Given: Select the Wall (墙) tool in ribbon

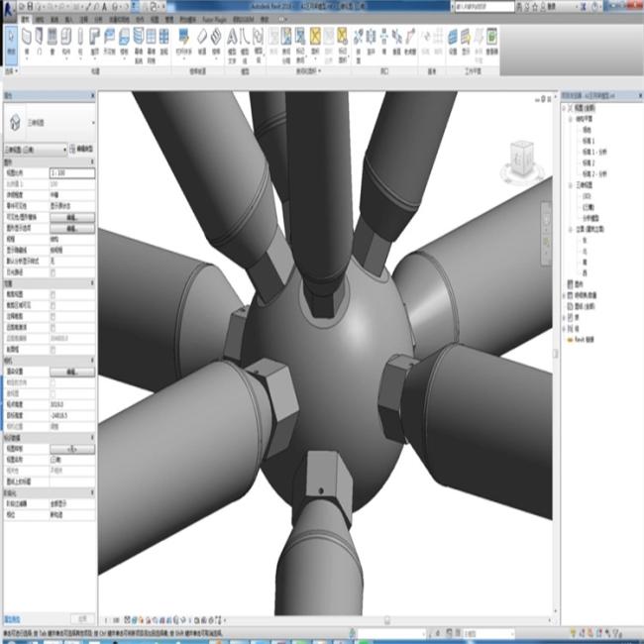Looking at the screenshot, I should click(26, 42).
